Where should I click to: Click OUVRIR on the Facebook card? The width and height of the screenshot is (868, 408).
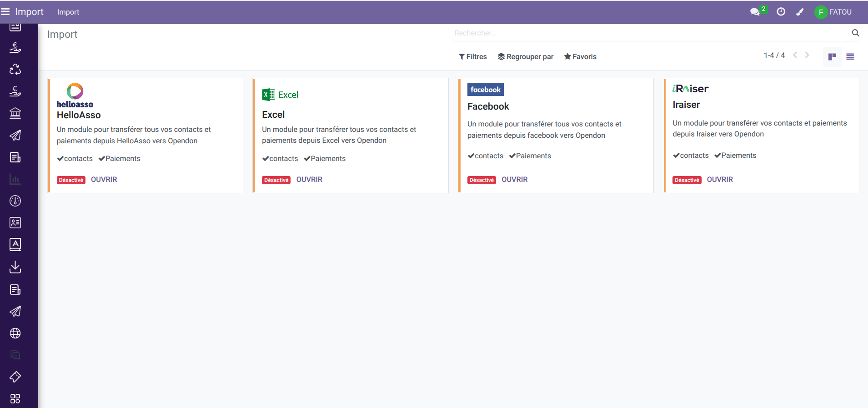(x=515, y=180)
